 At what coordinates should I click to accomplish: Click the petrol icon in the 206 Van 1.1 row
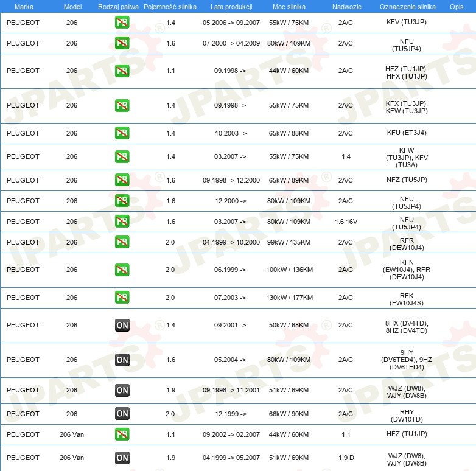[x=122, y=434]
